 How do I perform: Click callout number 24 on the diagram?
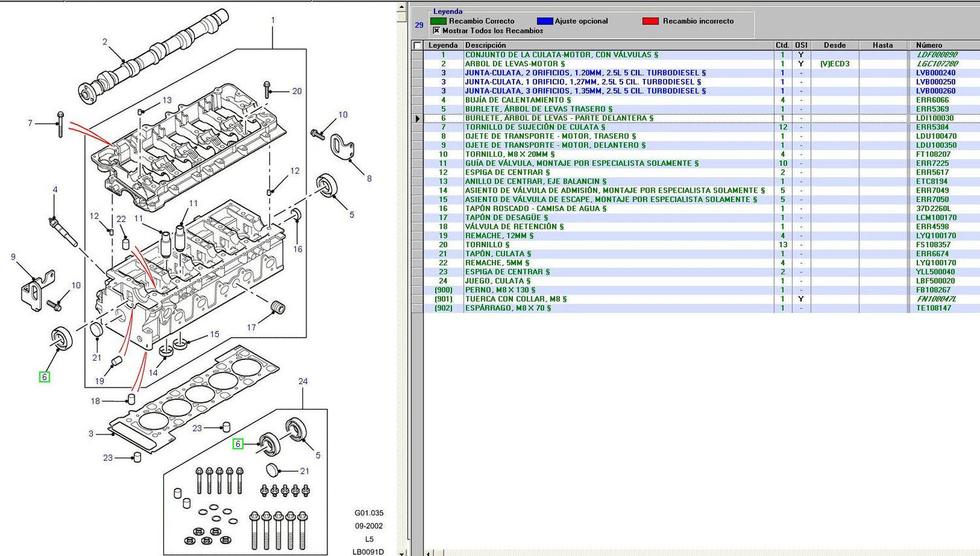pyautogui.click(x=302, y=381)
